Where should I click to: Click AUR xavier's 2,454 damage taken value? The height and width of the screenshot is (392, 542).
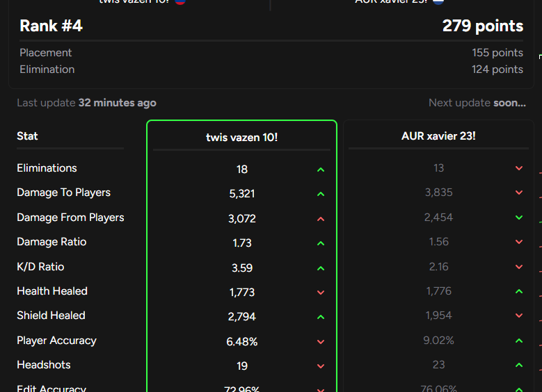(438, 218)
